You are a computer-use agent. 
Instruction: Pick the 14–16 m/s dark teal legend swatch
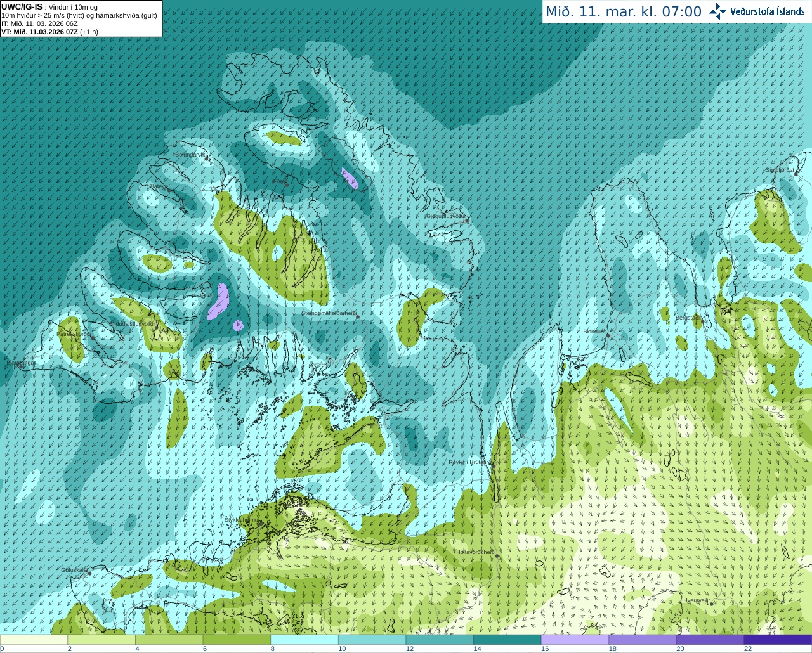coord(507,640)
